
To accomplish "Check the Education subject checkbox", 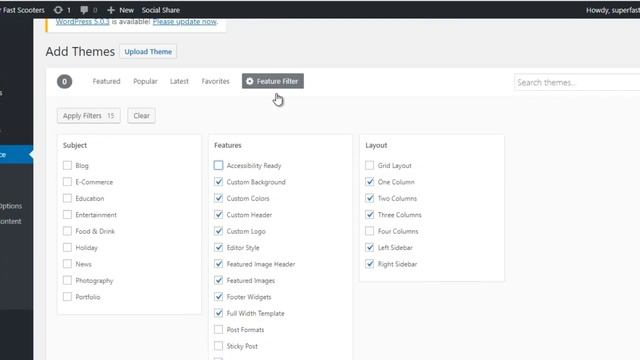I will [x=67, y=198].
